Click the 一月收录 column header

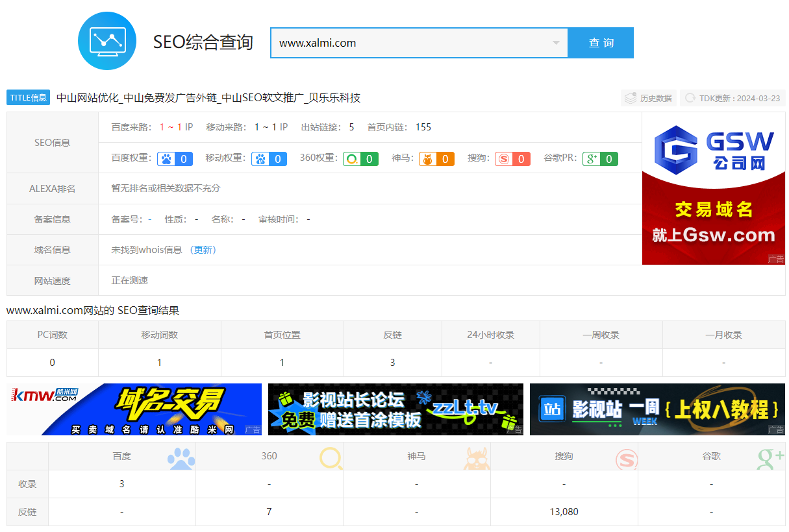[x=723, y=335]
